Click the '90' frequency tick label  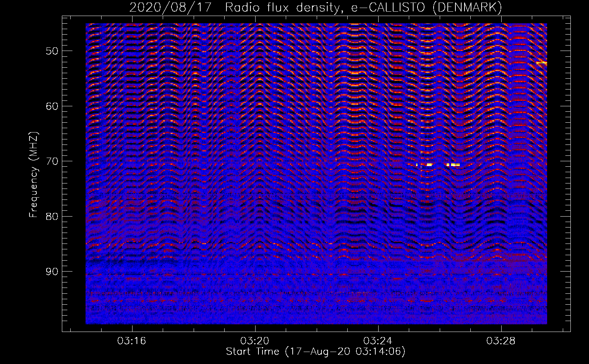point(52,272)
